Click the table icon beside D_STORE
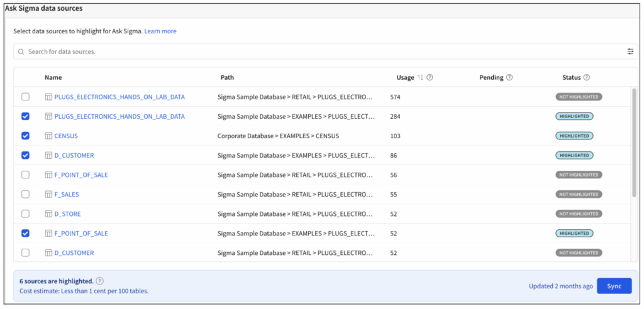This screenshot has height=309, width=644. (48, 214)
